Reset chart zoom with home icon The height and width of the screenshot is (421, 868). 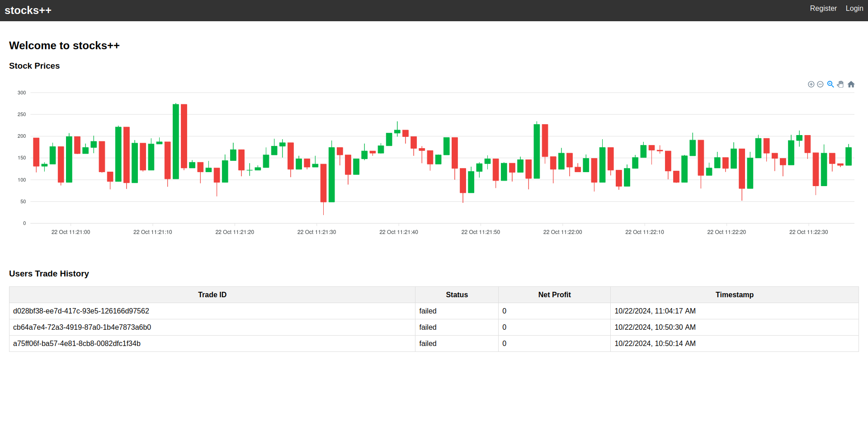851,84
